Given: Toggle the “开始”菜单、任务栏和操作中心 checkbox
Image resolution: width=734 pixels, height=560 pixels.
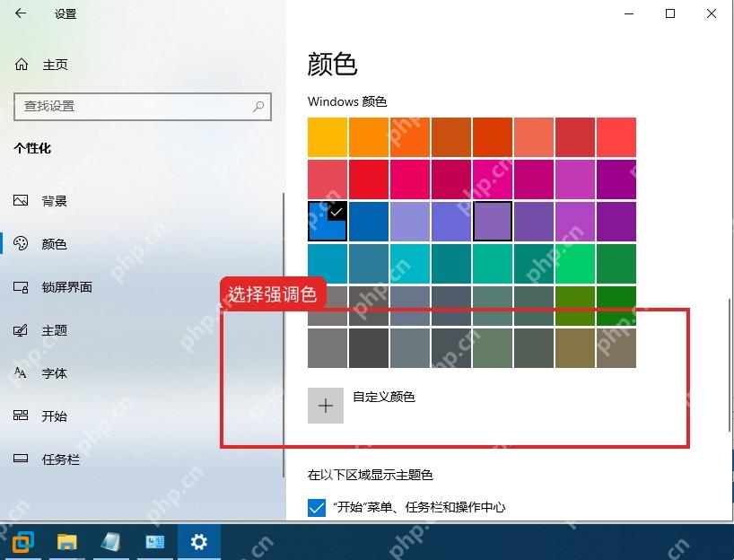Looking at the screenshot, I should (317, 508).
